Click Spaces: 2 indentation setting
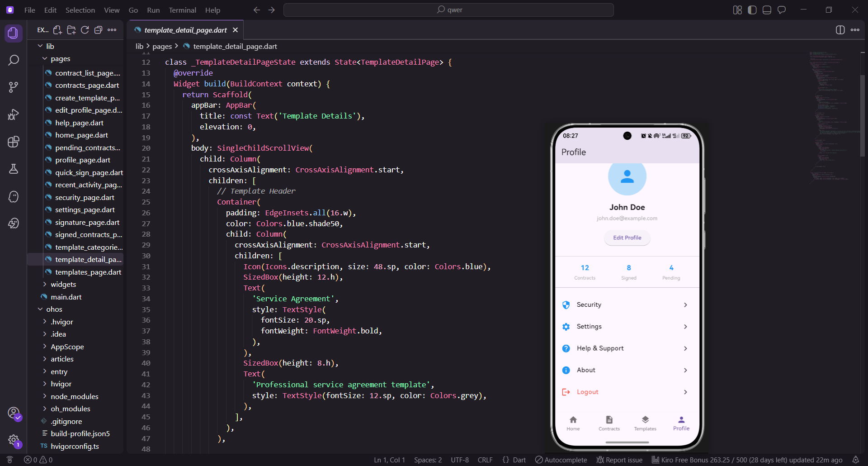The width and height of the screenshot is (868, 466). point(428,460)
